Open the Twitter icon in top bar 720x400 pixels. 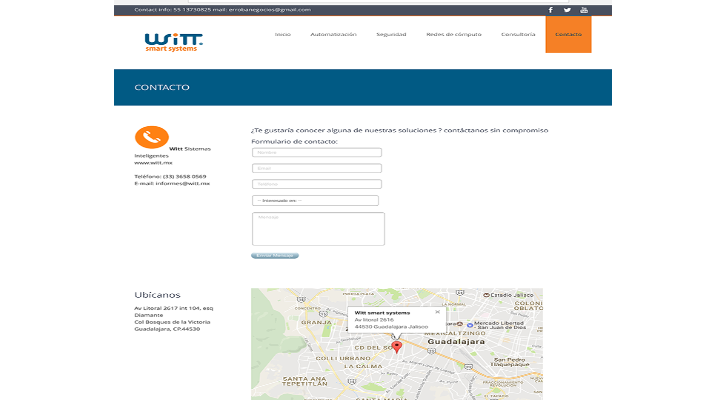[x=568, y=10]
